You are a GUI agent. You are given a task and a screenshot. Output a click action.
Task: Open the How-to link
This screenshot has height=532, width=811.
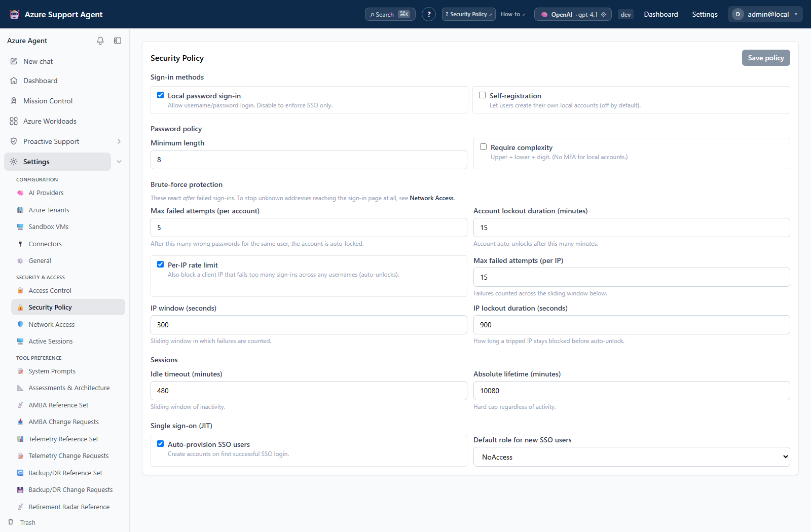click(x=513, y=14)
